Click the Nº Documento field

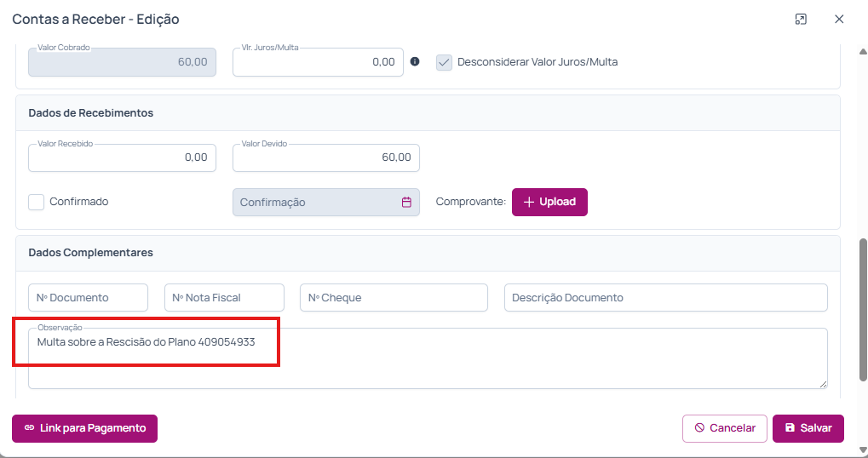(x=88, y=298)
